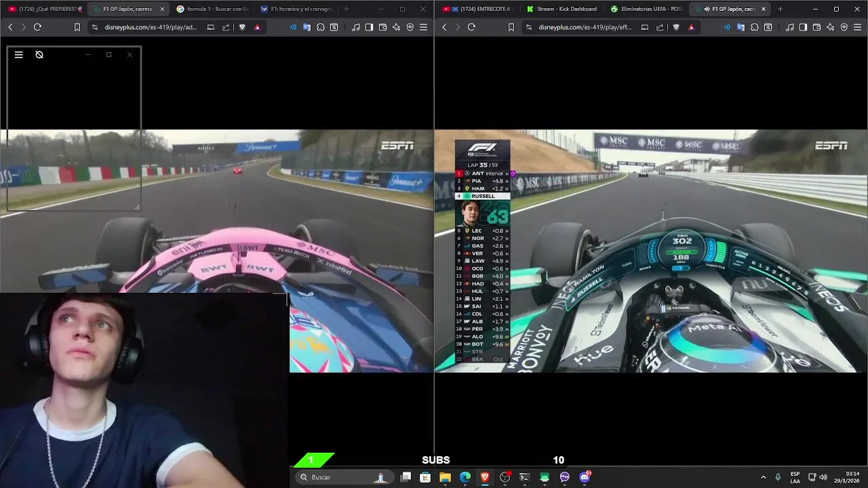Viewport: 868px width, 488px height.
Task: Open OBS Studio from taskbar
Action: tap(505, 477)
